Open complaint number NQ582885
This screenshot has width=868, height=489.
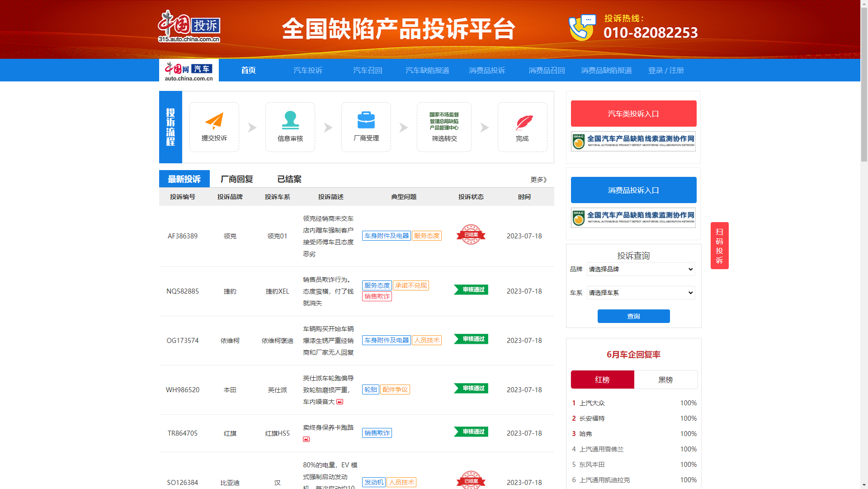click(183, 291)
